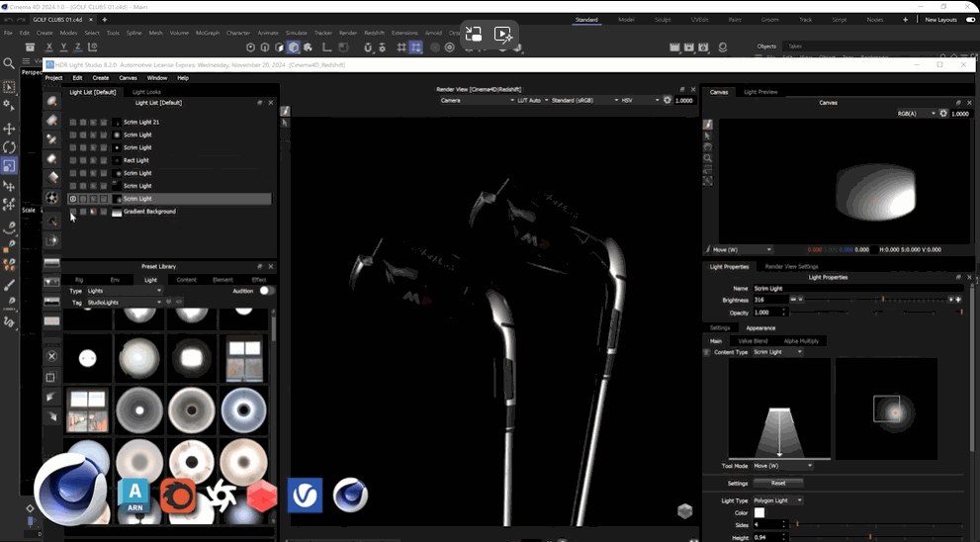Image resolution: width=980 pixels, height=542 pixels.
Task: Open the Project menu in HDR Light Studio
Action: point(53,78)
